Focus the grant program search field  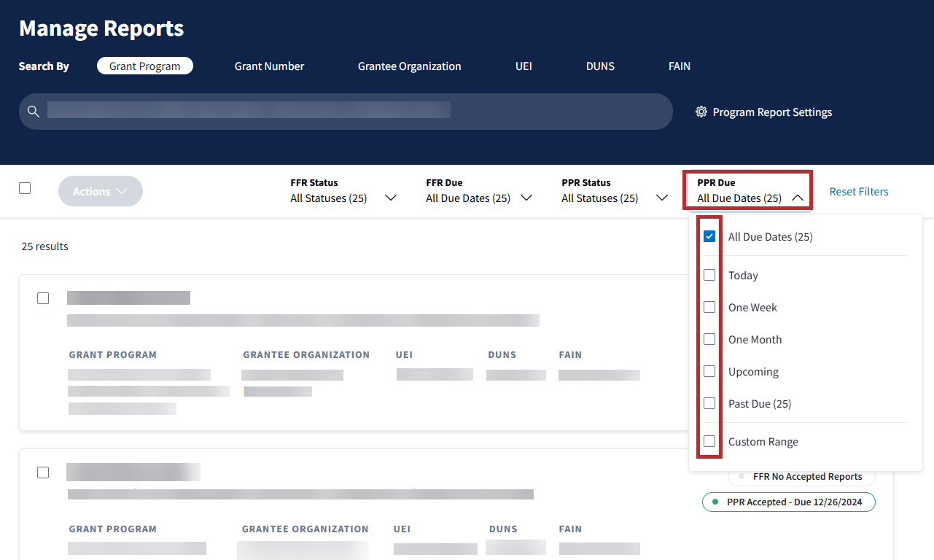pyautogui.click(x=350, y=112)
